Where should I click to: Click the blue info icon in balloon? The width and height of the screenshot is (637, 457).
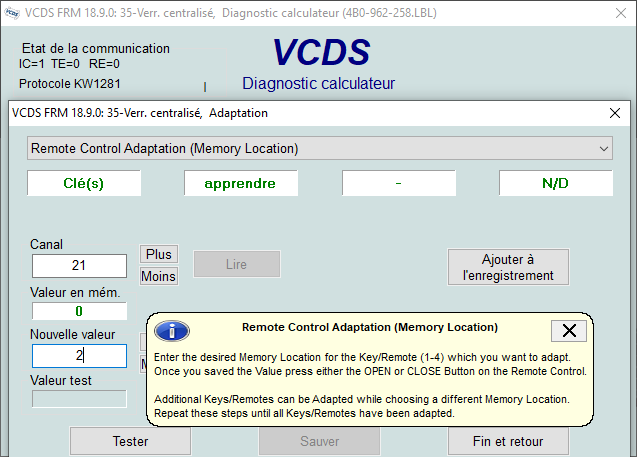(x=172, y=331)
